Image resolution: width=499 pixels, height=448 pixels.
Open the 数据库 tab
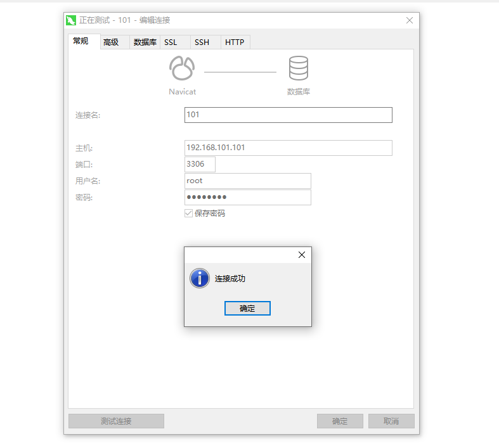tap(145, 42)
